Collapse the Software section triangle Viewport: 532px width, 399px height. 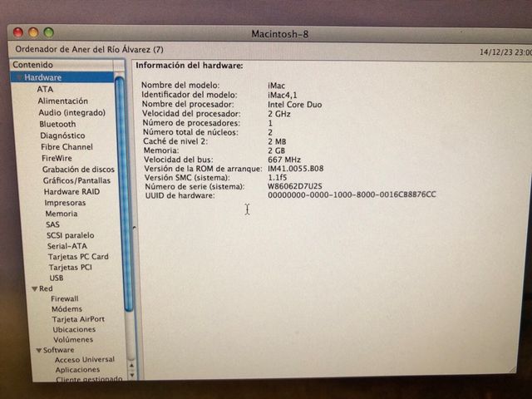pyautogui.click(x=39, y=350)
